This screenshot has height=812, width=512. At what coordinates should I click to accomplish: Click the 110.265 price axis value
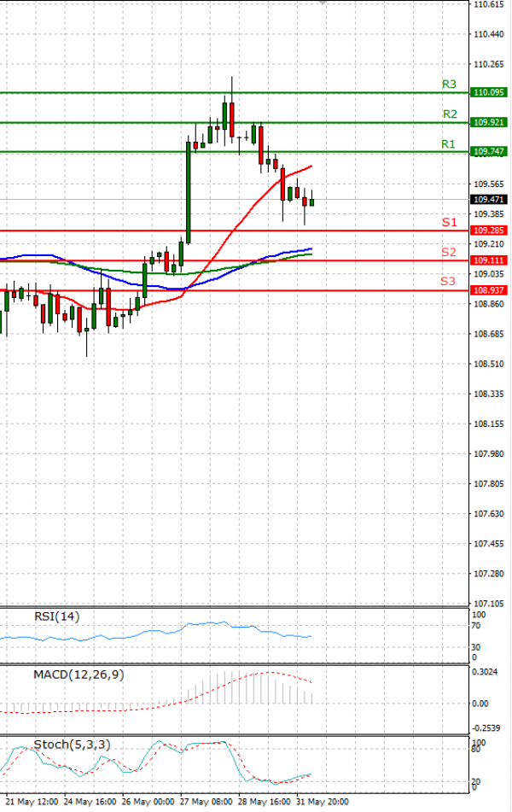[x=489, y=64]
